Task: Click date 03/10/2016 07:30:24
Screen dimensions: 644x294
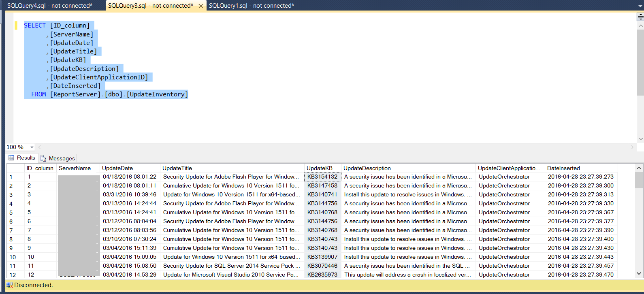Action: point(130,239)
